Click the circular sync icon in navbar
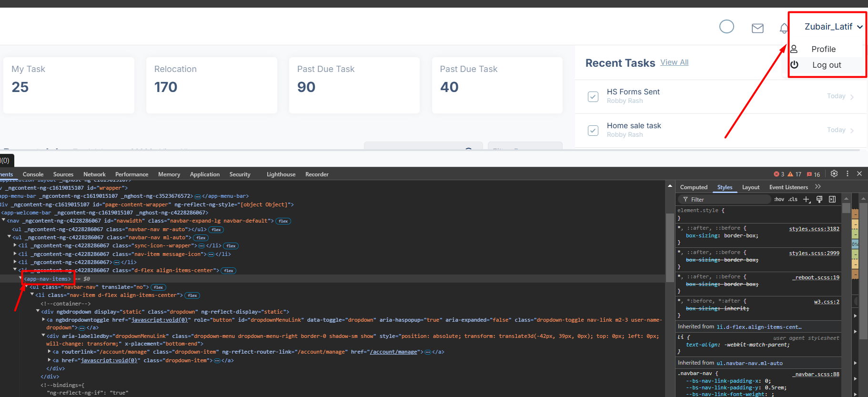Viewport: 868px width, 397px height. (x=727, y=27)
